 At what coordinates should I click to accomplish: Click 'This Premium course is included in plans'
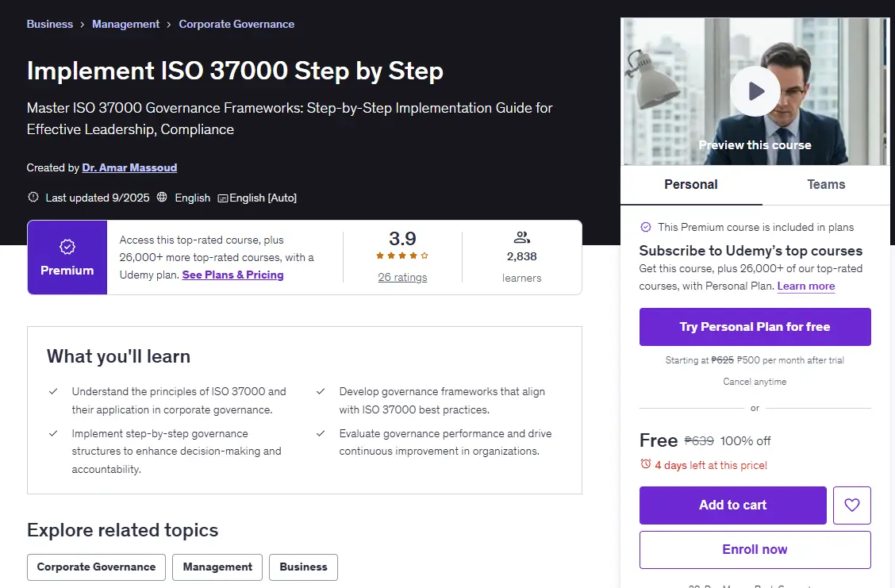pyautogui.click(x=755, y=227)
